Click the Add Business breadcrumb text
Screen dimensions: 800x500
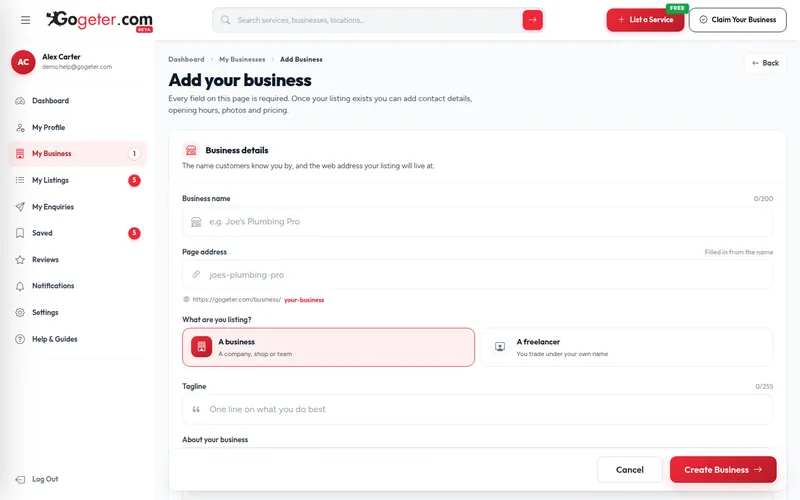click(301, 59)
